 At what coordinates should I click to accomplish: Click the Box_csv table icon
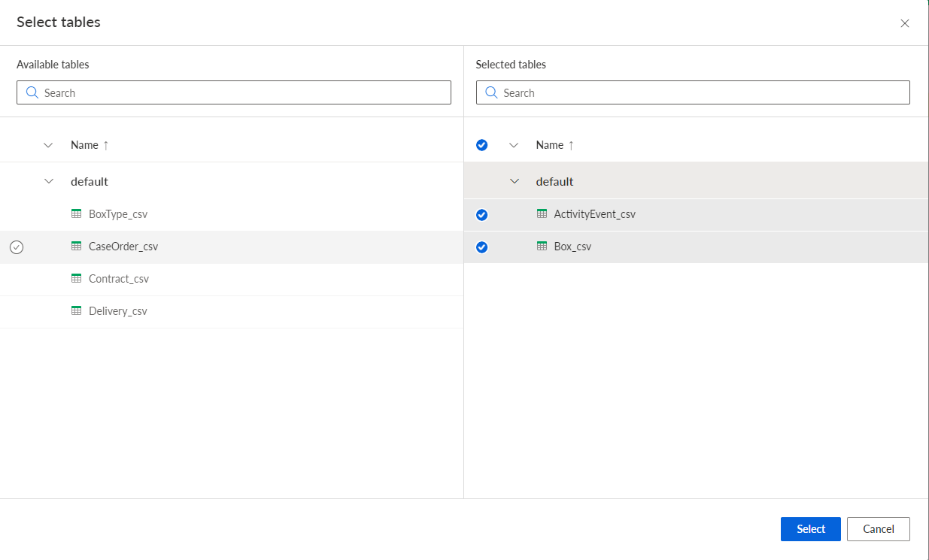tap(542, 246)
